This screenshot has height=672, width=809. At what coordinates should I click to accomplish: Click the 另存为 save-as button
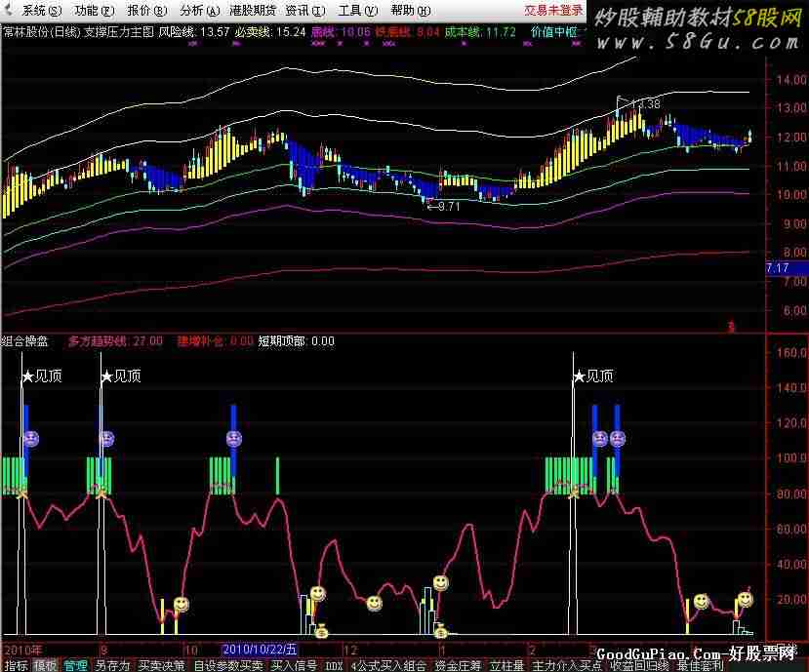(x=112, y=665)
